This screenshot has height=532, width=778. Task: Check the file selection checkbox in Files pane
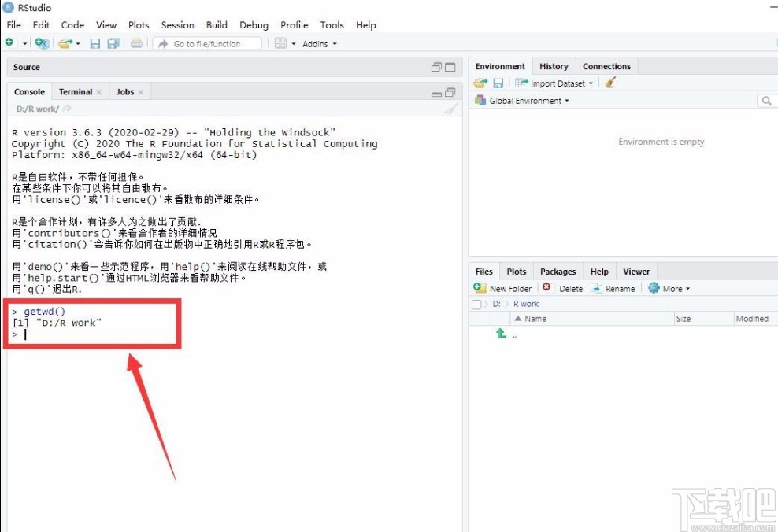(x=476, y=303)
